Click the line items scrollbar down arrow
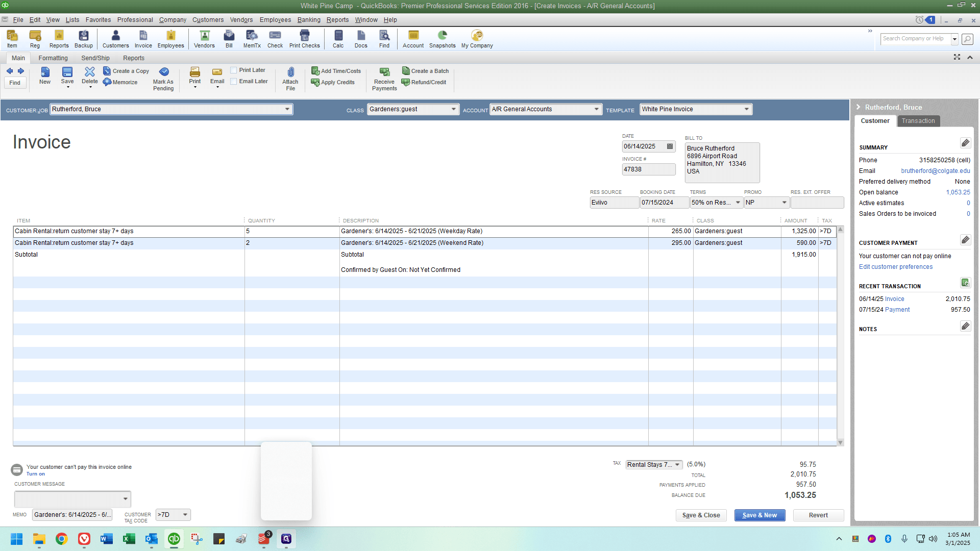Image resolution: width=980 pixels, height=551 pixels. pos(840,442)
